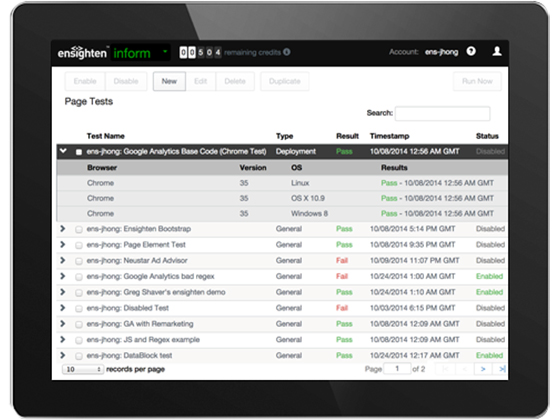Expand the DataBlock test row

pos(62,355)
